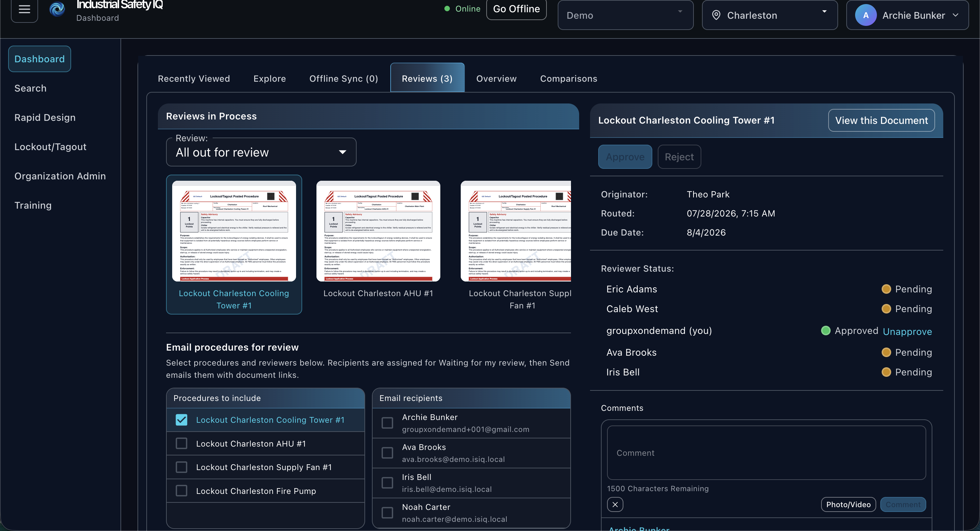The height and width of the screenshot is (531, 980).
Task: Click the Charleston location pin icon
Action: [716, 15]
